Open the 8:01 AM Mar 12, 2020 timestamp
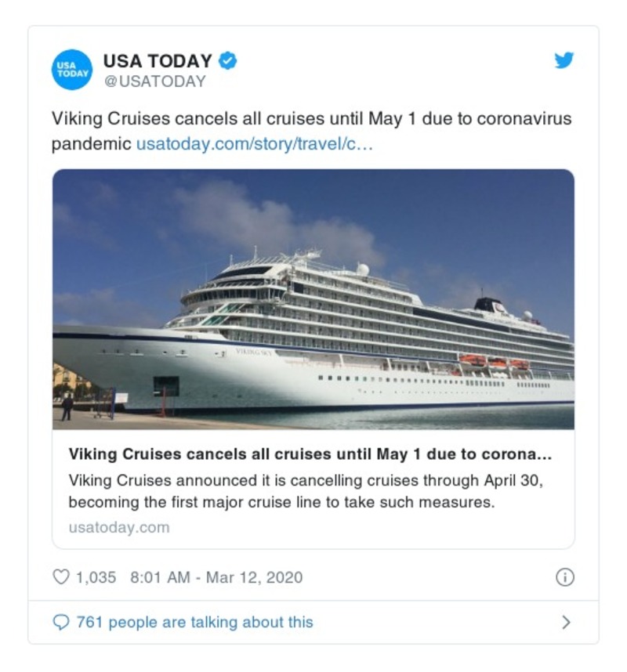Screen dimensions: 627x672 216,578
